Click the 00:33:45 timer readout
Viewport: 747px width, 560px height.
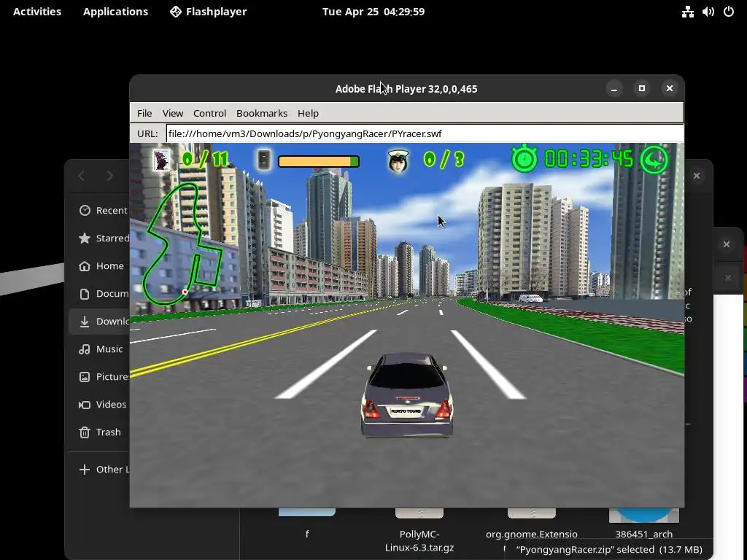[x=589, y=159]
